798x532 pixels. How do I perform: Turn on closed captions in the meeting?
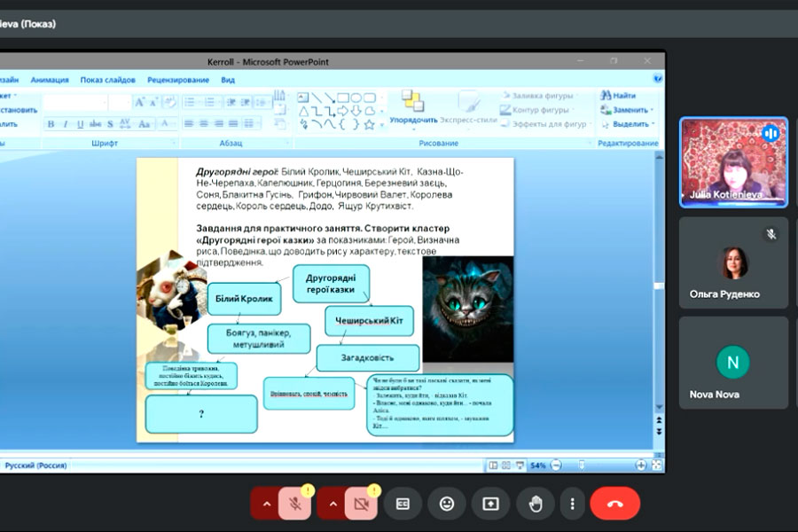[x=403, y=504]
